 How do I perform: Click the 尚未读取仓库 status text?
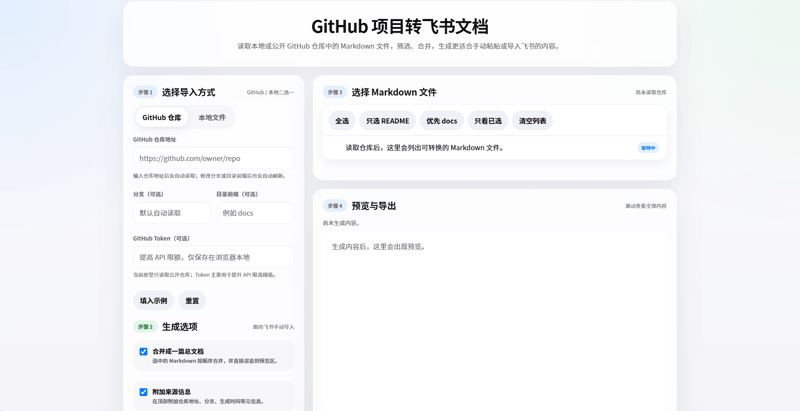pos(651,92)
